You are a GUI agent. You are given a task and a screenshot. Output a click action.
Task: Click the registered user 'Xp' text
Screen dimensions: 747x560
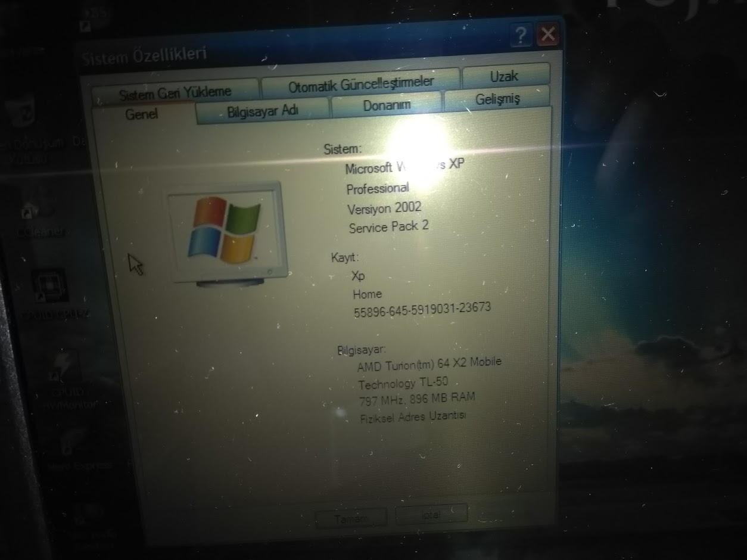click(x=358, y=275)
